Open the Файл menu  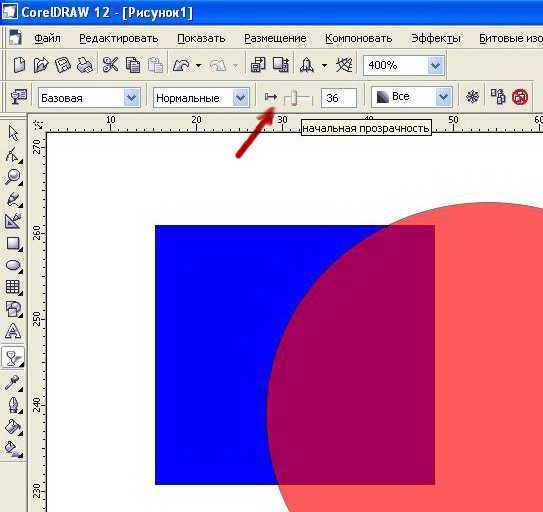[x=47, y=38]
